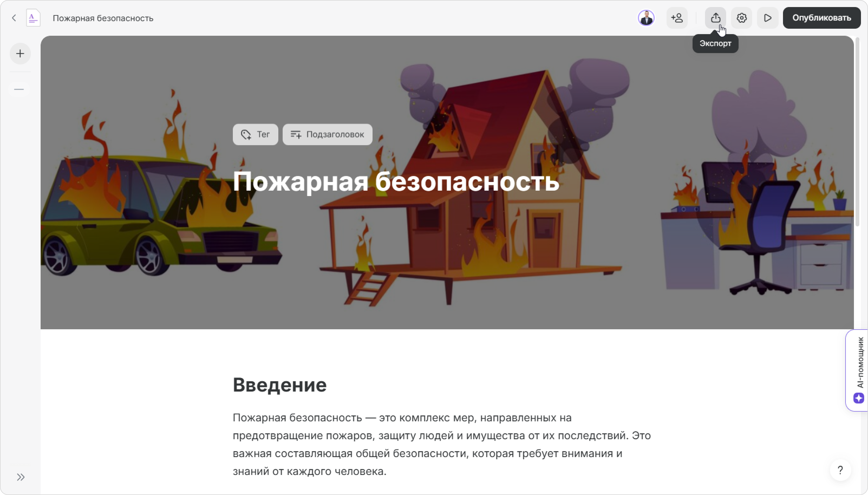Viewport: 868px width, 495px height.
Task: Click the Введение section heading
Action: point(280,385)
